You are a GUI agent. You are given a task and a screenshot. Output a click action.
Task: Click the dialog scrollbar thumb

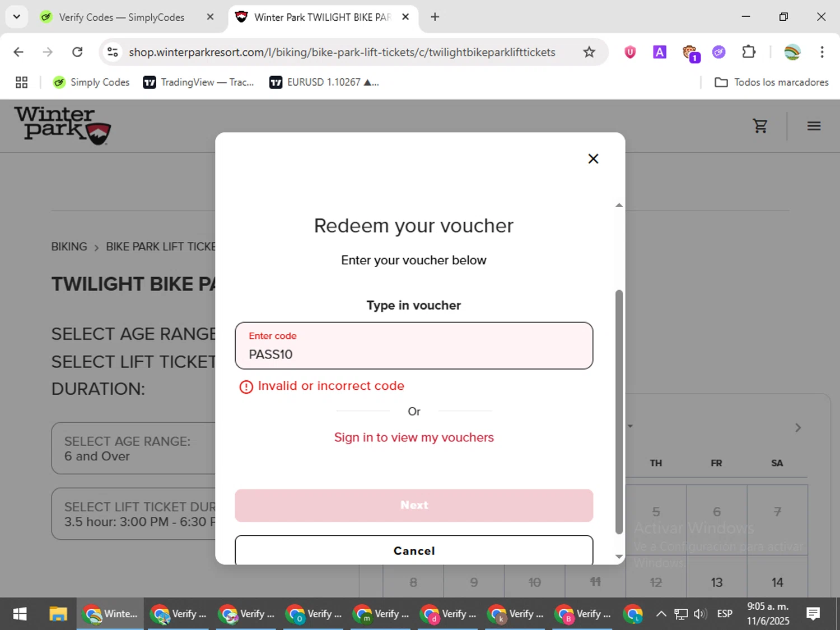click(619, 412)
